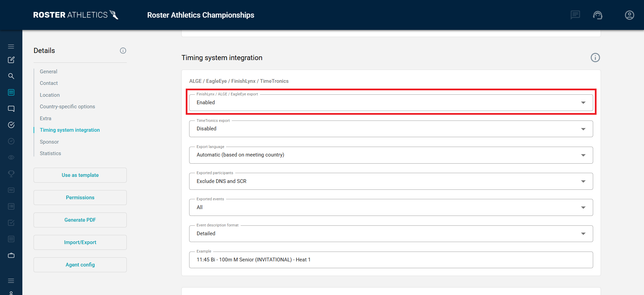The height and width of the screenshot is (295, 644).
Task: Click the Details panel heading
Action: point(44,51)
